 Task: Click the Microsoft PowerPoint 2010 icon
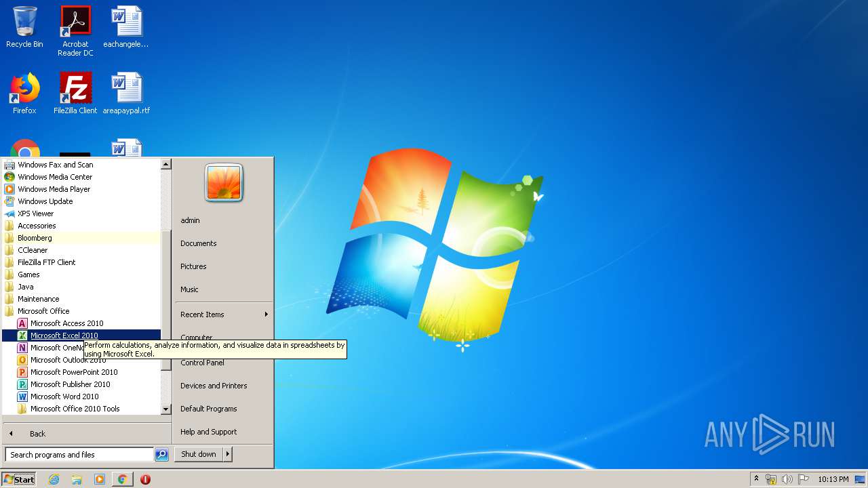(x=22, y=372)
